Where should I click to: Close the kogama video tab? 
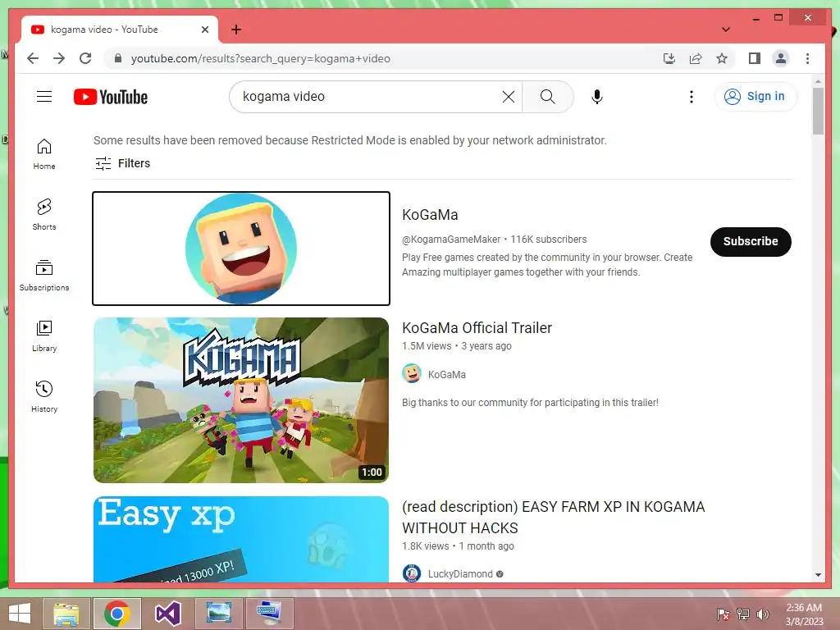pos(204,30)
